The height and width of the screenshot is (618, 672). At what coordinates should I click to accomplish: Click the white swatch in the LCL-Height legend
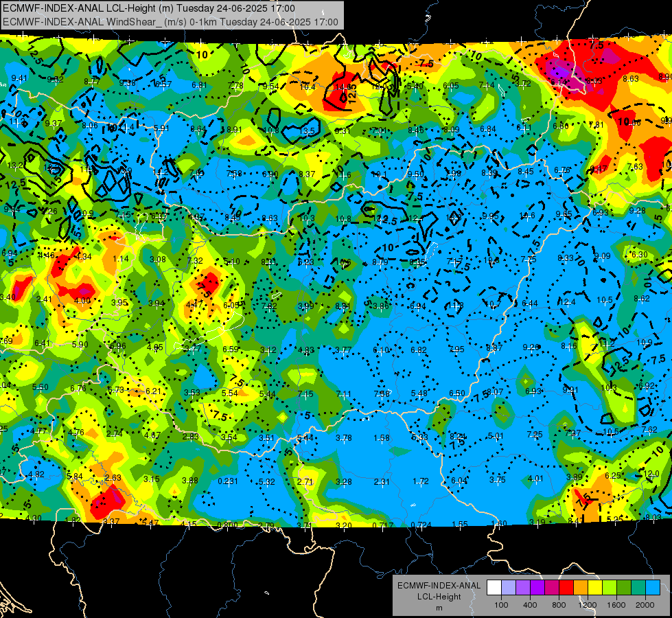494,588
